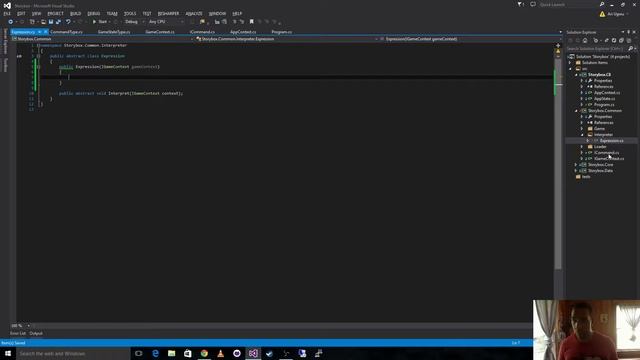
Task: Click the editor vertical scrollbar
Action: [x=558, y=163]
